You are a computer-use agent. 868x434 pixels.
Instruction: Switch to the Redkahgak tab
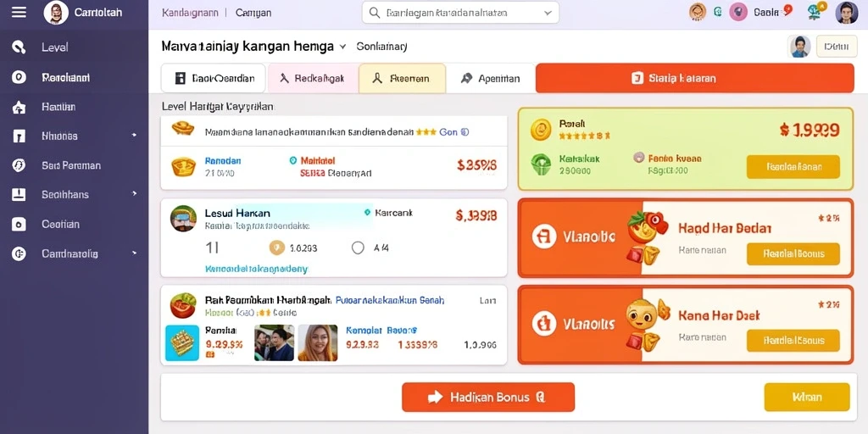312,78
